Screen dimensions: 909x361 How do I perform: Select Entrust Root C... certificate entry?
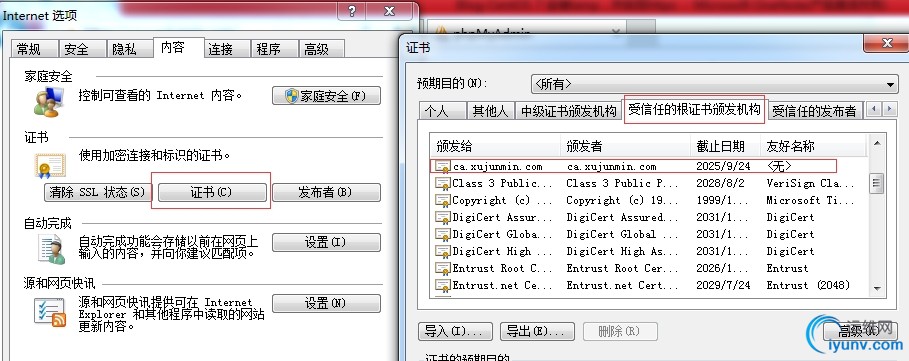click(503, 268)
